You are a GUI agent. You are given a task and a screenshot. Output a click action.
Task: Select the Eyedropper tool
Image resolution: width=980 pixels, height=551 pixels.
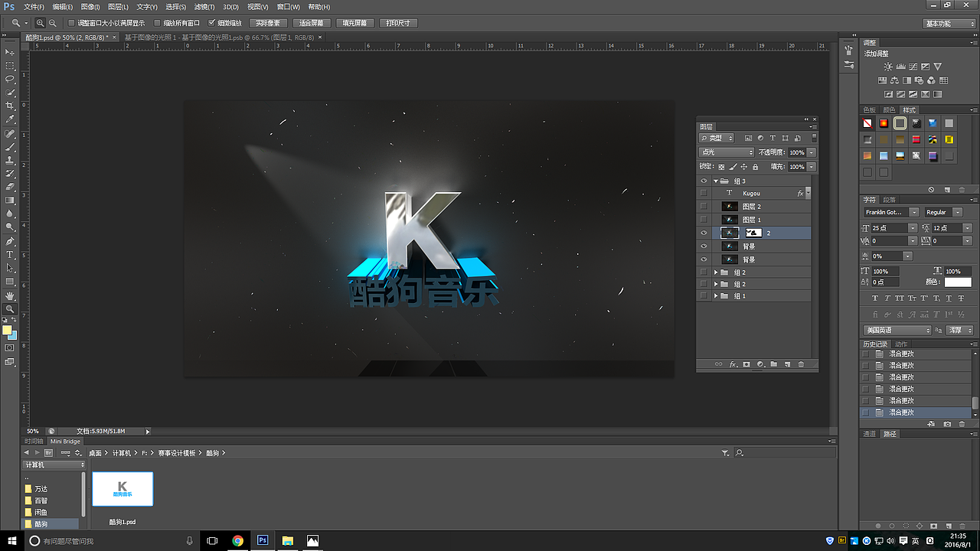11,119
